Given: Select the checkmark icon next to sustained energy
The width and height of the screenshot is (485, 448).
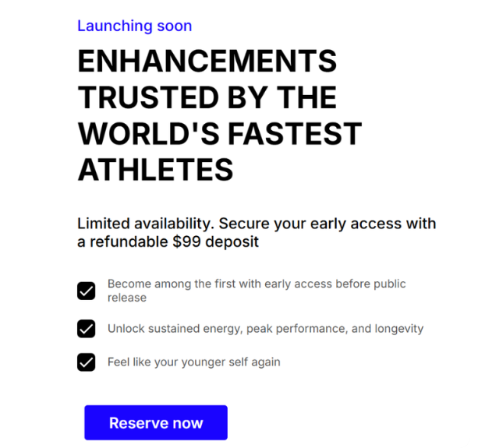Looking at the screenshot, I should pos(87,329).
